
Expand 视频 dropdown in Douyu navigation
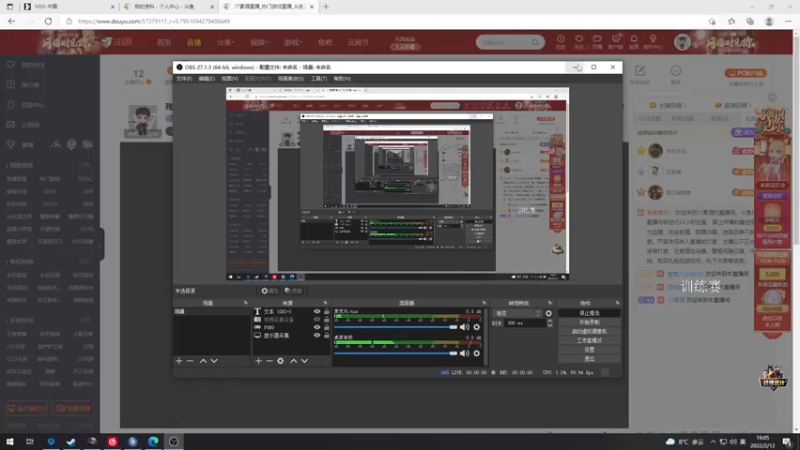point(259,42)
